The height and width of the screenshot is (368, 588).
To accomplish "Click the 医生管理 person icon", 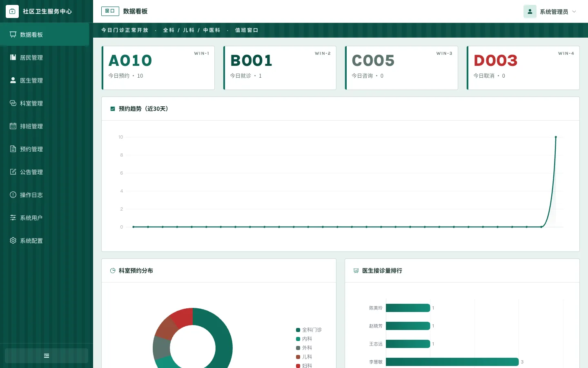I will pyautogui.click(x=13, y=80).
